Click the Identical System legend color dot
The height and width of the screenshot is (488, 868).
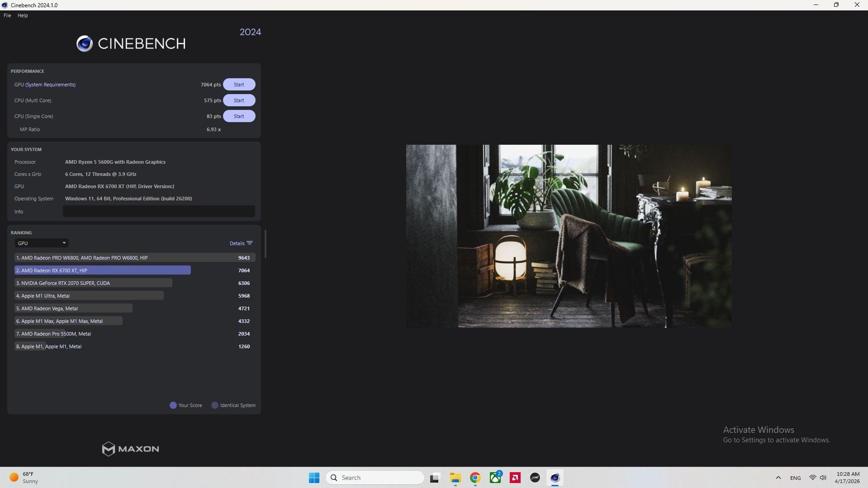coord(215,405)
